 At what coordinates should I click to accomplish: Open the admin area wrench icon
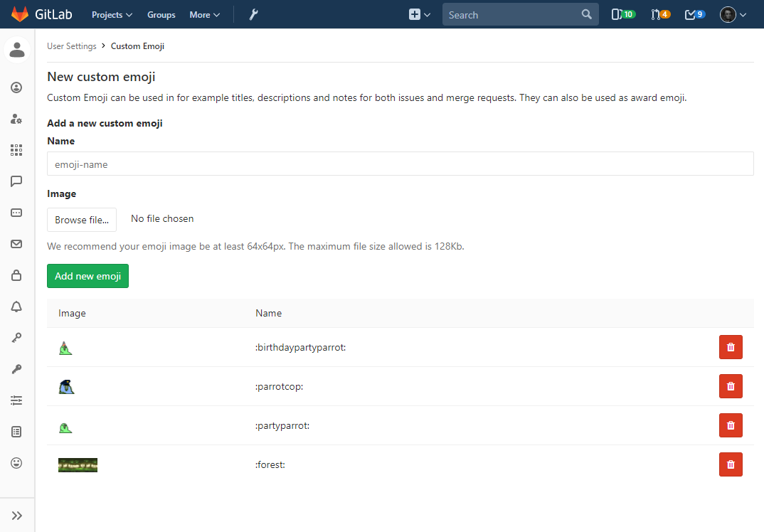tap(253, 15)
